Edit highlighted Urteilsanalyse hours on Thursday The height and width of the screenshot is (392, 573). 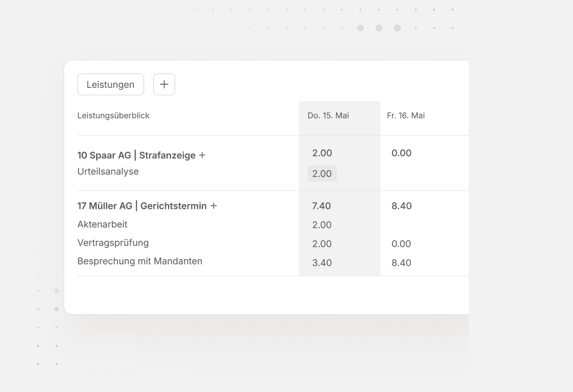(322, 174)
